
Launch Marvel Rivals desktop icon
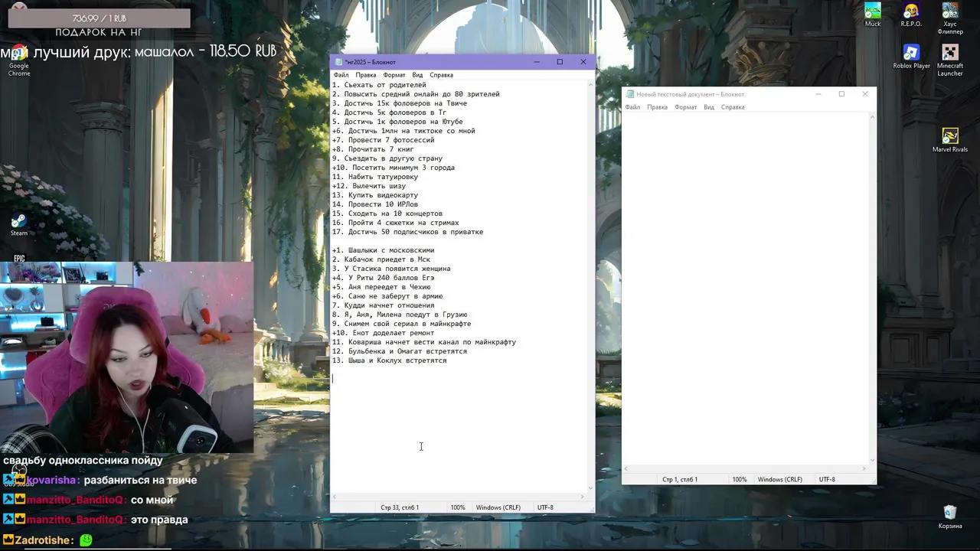[x=950, y=141]
